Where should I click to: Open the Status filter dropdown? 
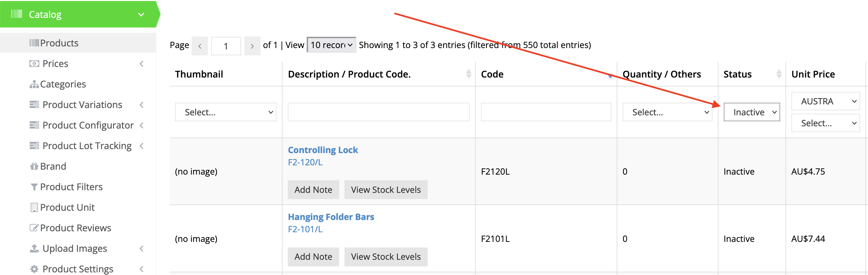[x=751, y=112]
